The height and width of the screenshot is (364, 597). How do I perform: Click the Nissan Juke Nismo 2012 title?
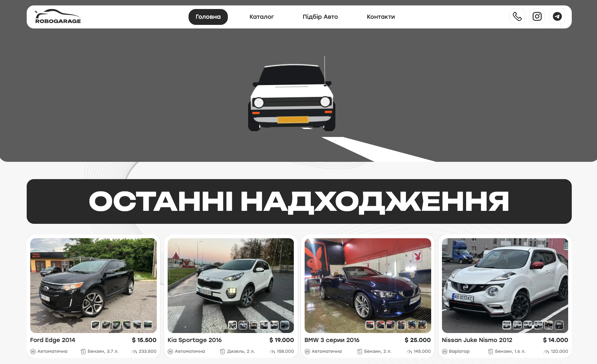tap(477, 340)
